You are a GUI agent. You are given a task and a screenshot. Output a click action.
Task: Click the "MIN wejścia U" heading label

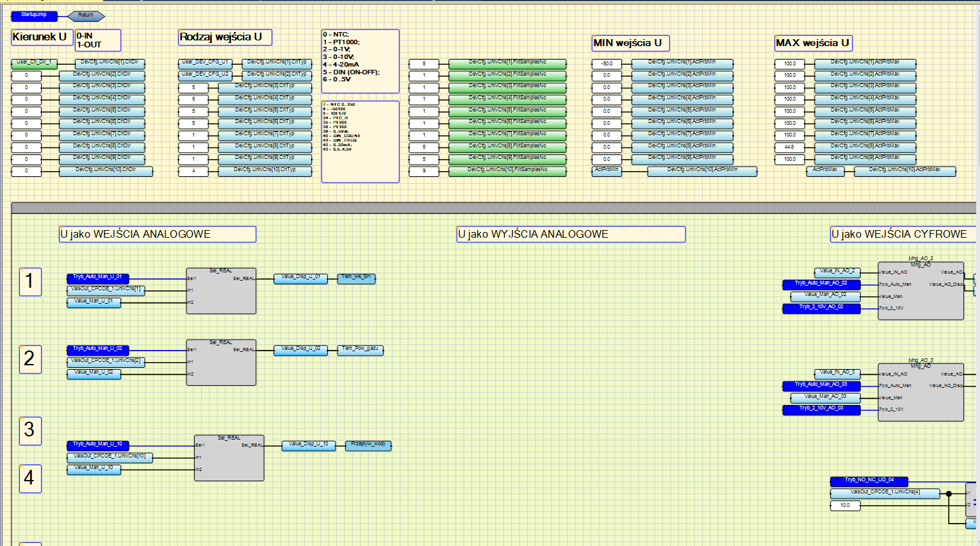pyautogui.click(x=631, y=44)
